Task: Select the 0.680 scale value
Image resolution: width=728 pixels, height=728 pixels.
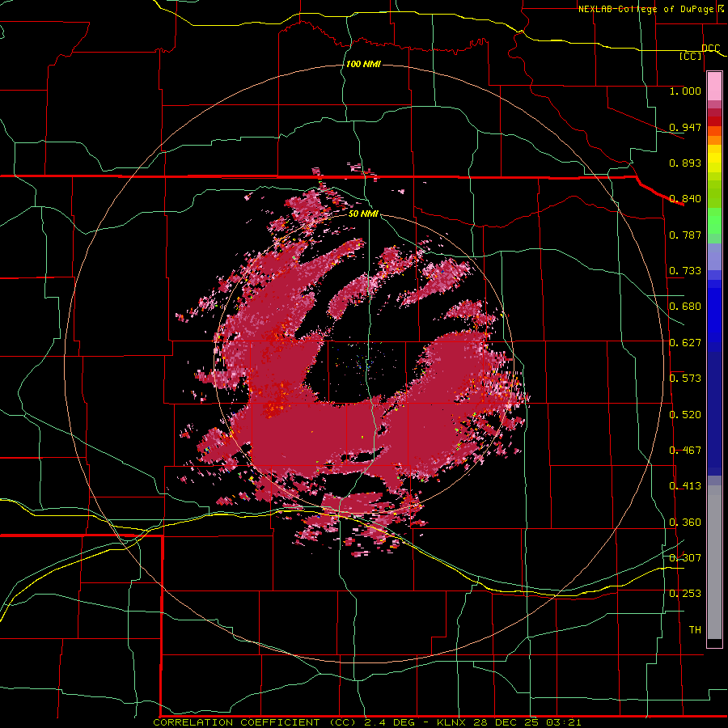Action: (x=685, y=307)
